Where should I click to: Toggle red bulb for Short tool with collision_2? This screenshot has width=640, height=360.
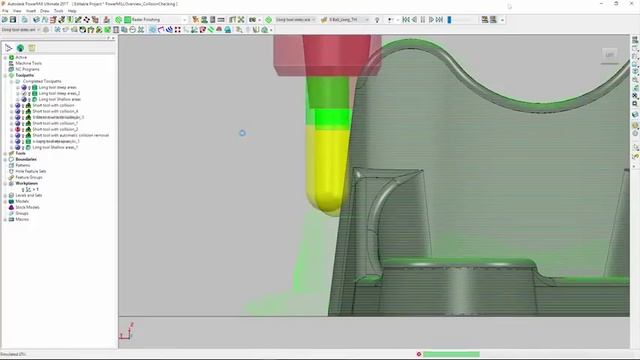18,129
